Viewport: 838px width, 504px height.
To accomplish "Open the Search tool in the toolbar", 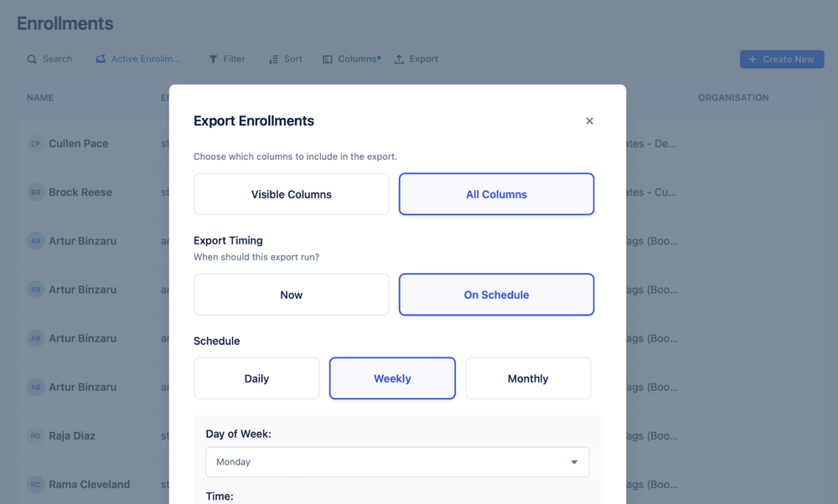I will pos(49,59).
